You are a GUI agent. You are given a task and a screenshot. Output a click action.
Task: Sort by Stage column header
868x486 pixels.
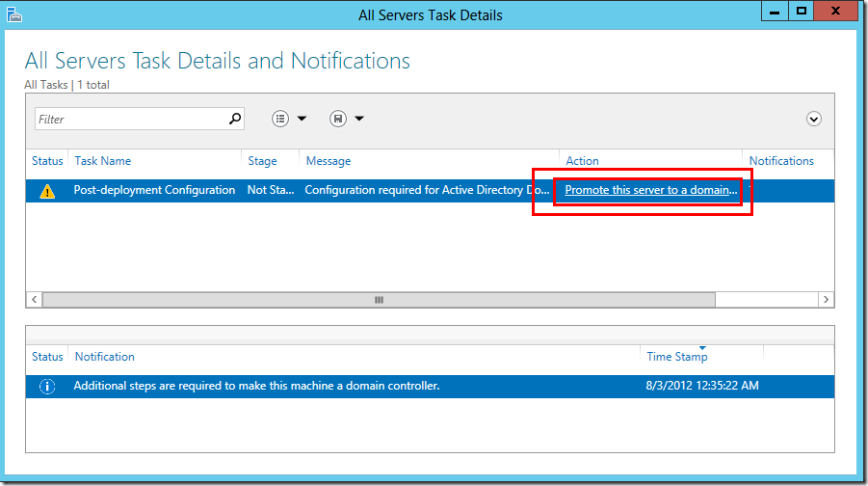(x=262, y=161)
